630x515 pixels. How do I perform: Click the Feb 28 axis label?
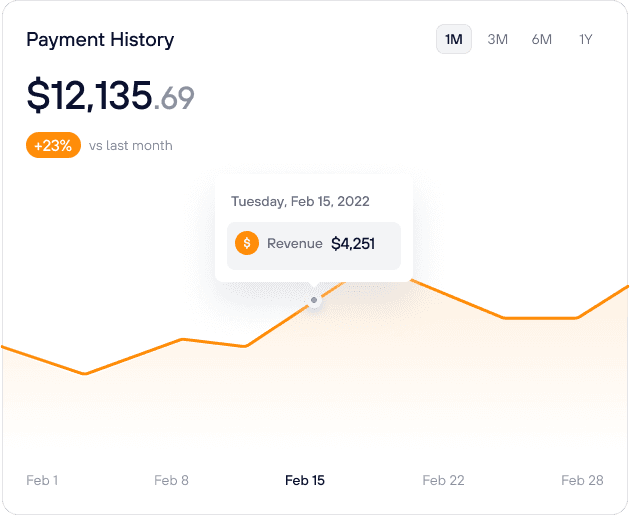583,480
